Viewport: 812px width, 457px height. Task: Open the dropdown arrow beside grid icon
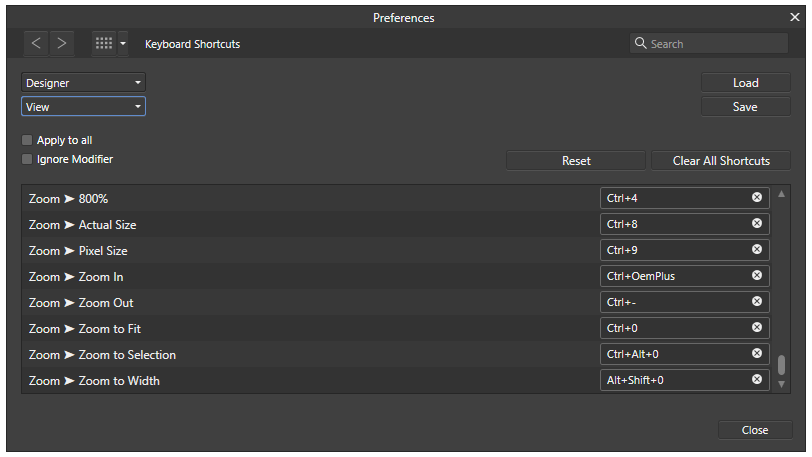coord(123,44)
